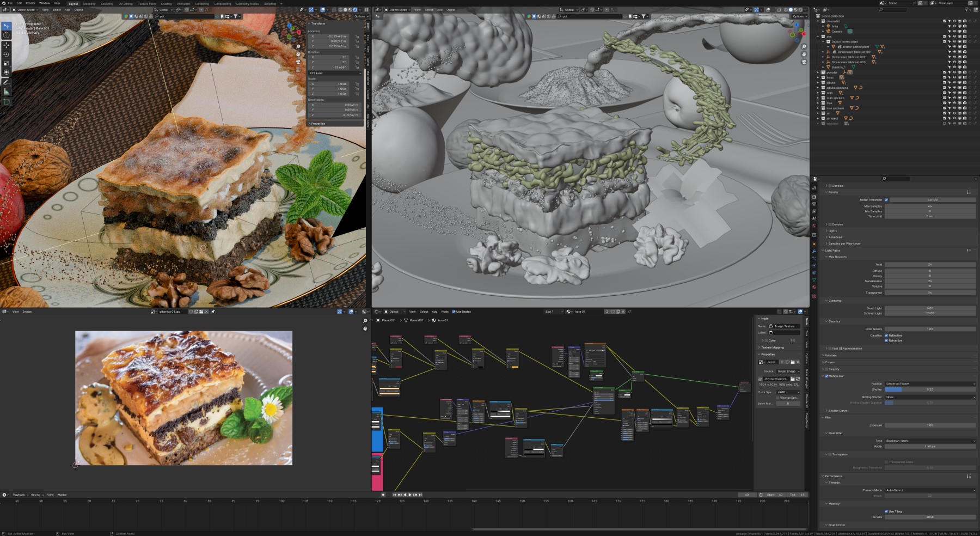Open the Render menu in top bar
Screen dimensions: 980x536
[x=30, y=3]
